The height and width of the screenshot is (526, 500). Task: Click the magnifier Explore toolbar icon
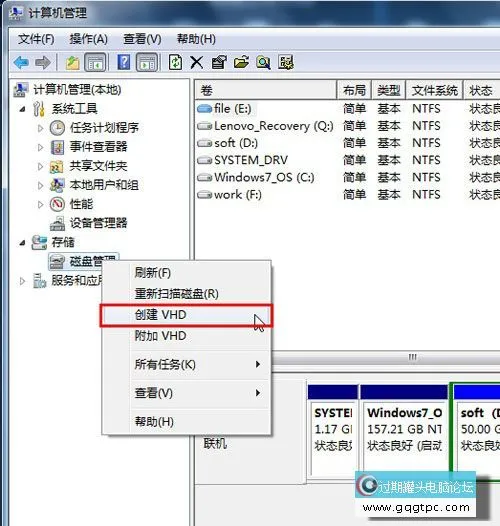[263, 62]
